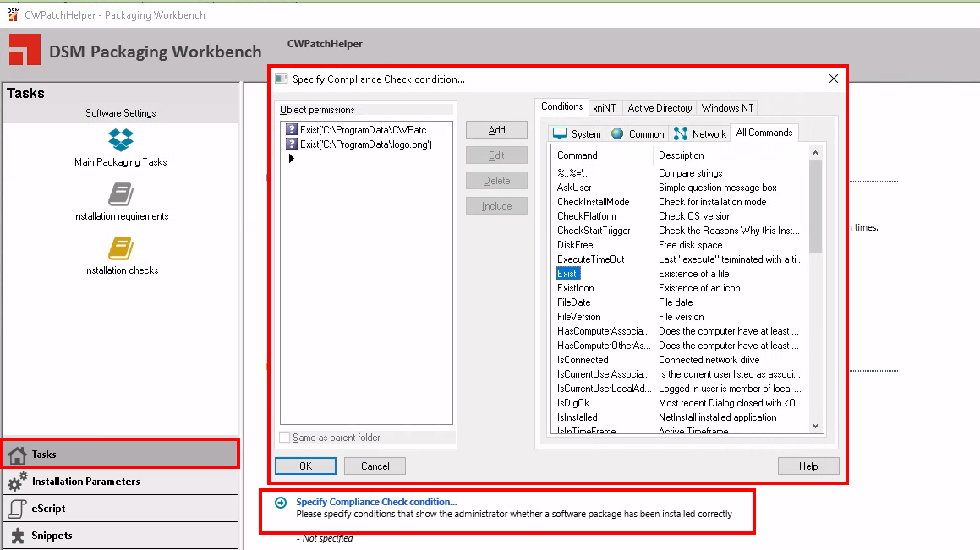Click the Edit button
This screenshot has height=550, width=980.
pyautogui.click(x=497, y=155)
